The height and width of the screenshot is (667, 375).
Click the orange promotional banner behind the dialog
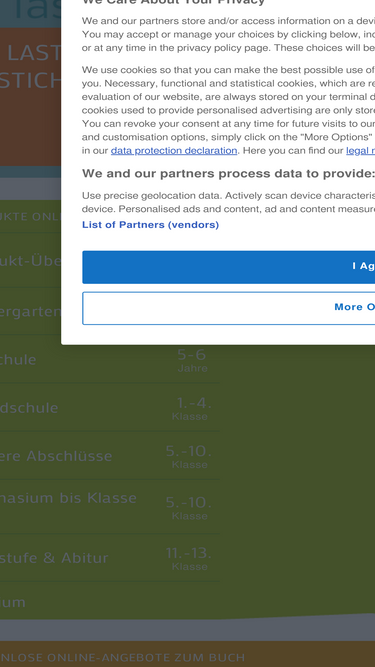(31, 97)
